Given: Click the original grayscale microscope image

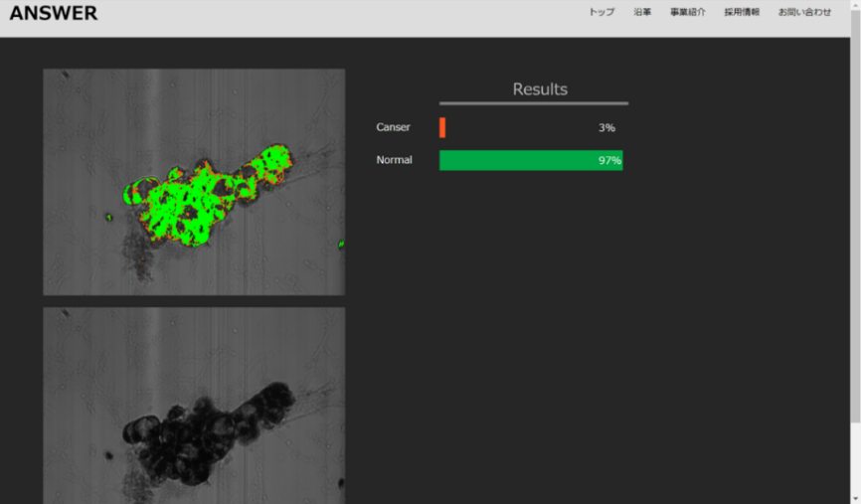Looking at the screenshot, I should (x=194, y=408).
